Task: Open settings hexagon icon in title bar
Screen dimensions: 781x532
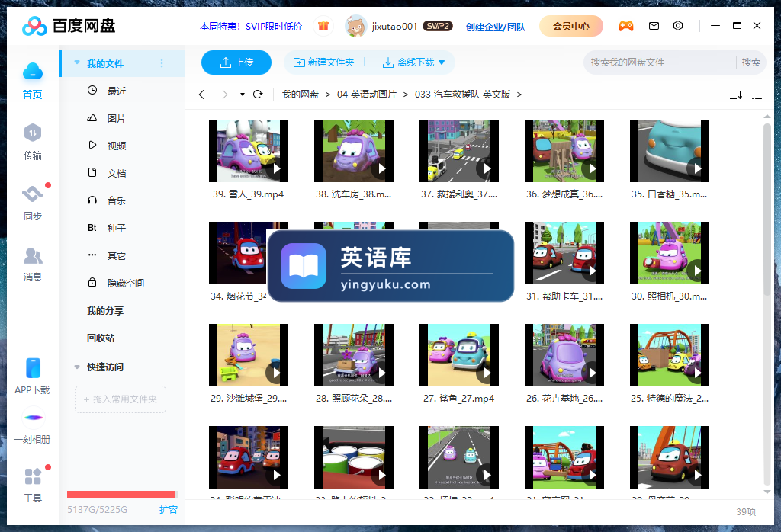Action: click(x=678, y=26)
